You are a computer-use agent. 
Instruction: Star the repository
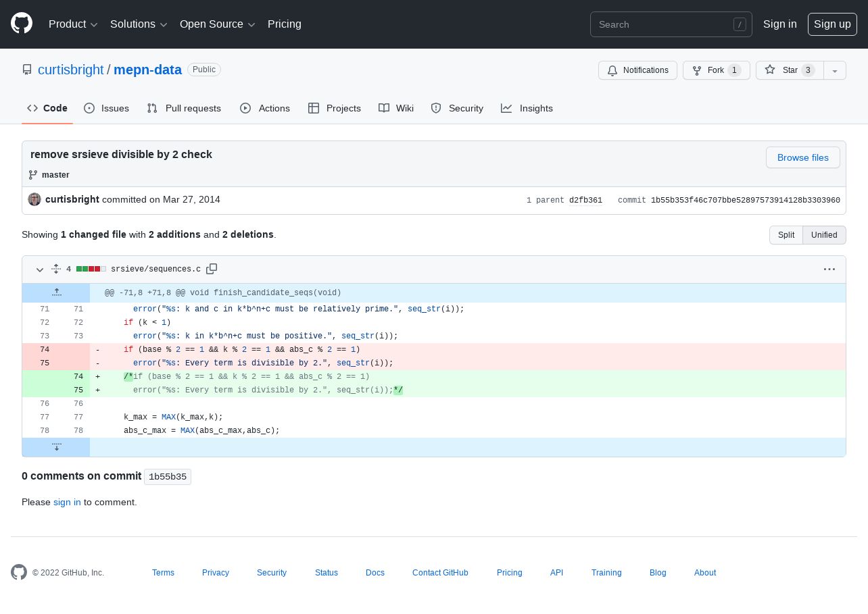coord(790,70)
